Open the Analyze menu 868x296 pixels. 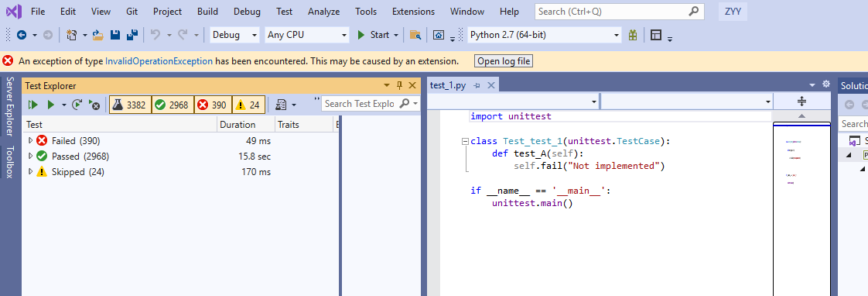pos(324,11)
